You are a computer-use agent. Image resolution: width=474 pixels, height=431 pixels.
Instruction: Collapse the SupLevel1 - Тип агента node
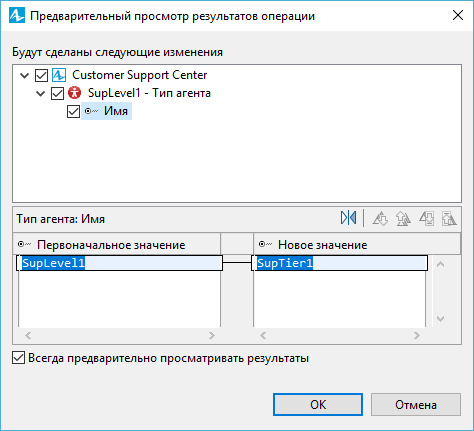click(x=41, y=93)
